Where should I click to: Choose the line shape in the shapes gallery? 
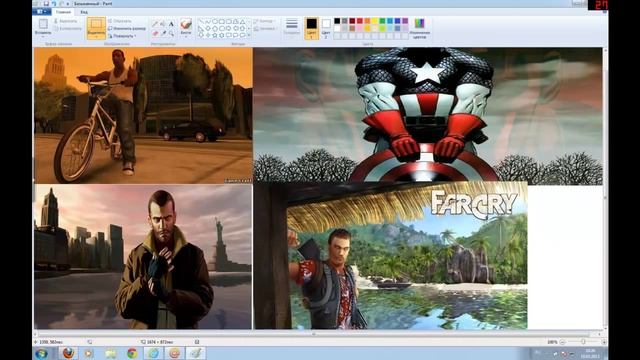pos(201,21)
